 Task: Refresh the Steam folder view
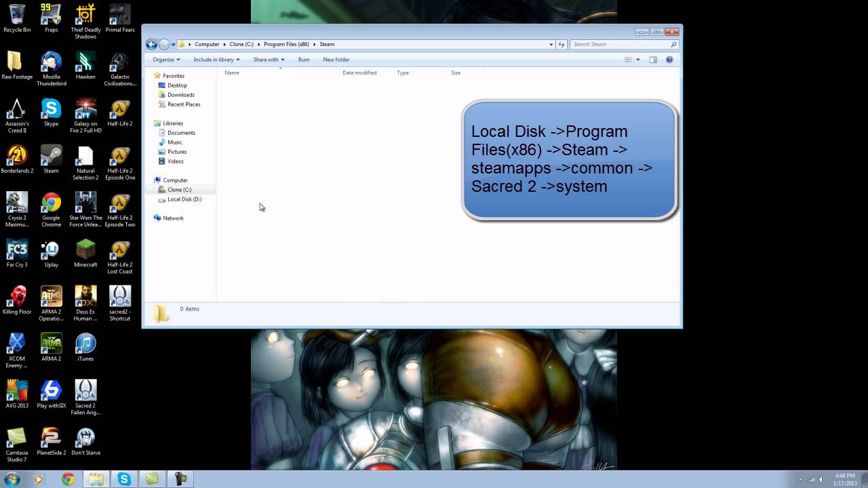point(561,44)
